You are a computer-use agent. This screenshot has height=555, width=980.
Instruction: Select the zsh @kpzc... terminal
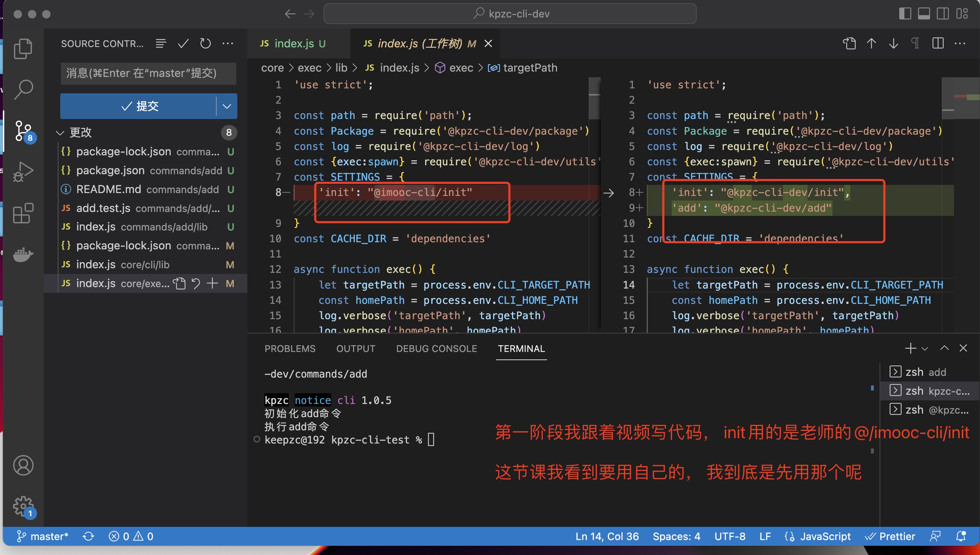(x=930, y=410)
